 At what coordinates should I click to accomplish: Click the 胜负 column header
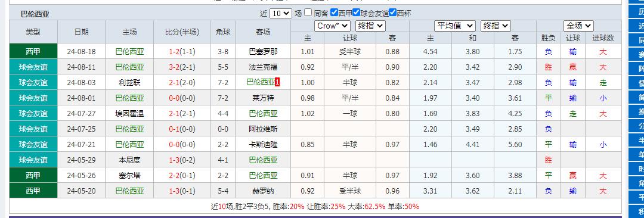coord(549,38)
